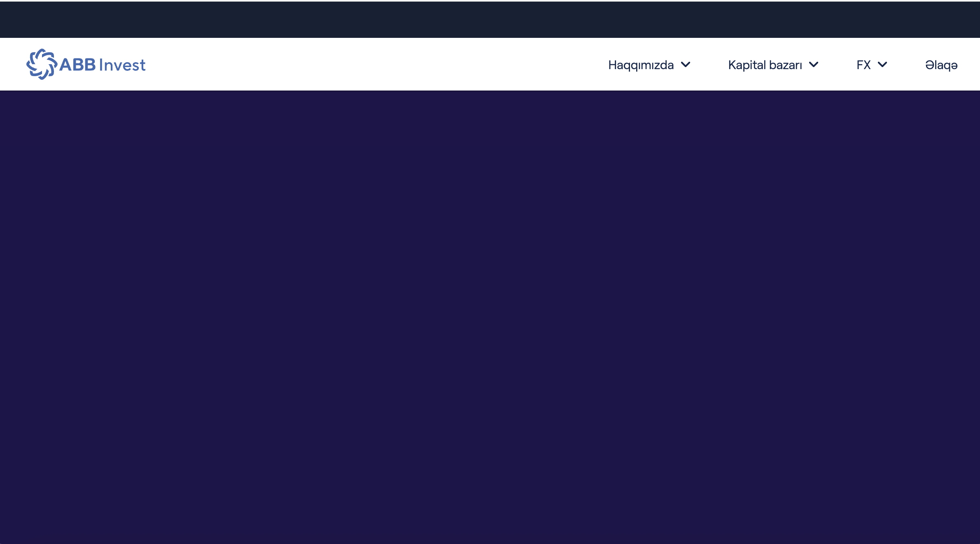Expand the Haqqımızda navigation dropdown
The image size is (980, 544).
coord(641,65)
